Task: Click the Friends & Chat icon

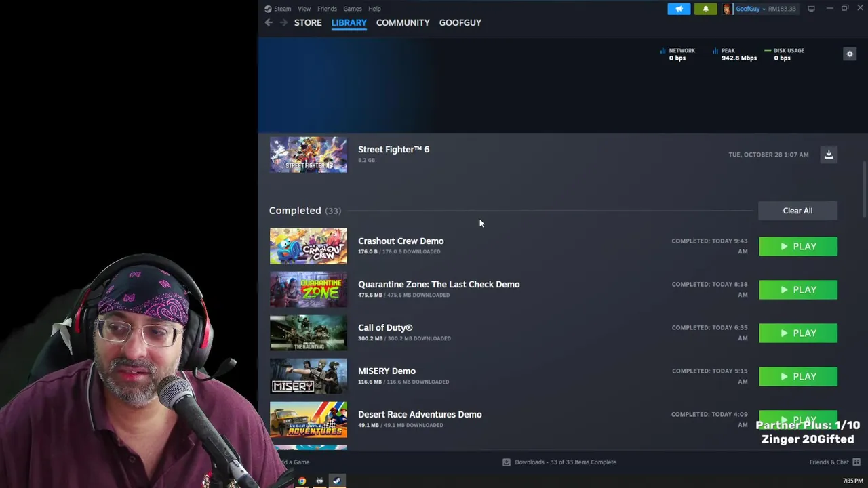Action: (x=856, y=462)
